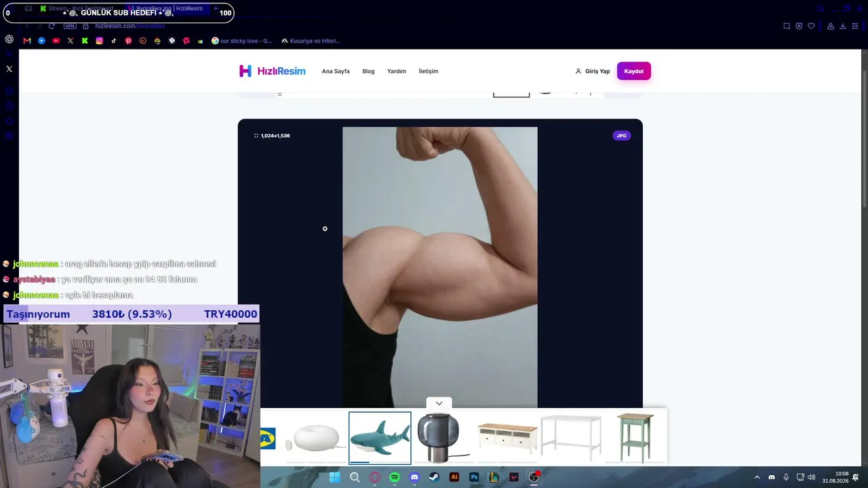Viewport: 868px width, 488px height.
Task: Open Windows taskbar search
Action: coord(355,477)
